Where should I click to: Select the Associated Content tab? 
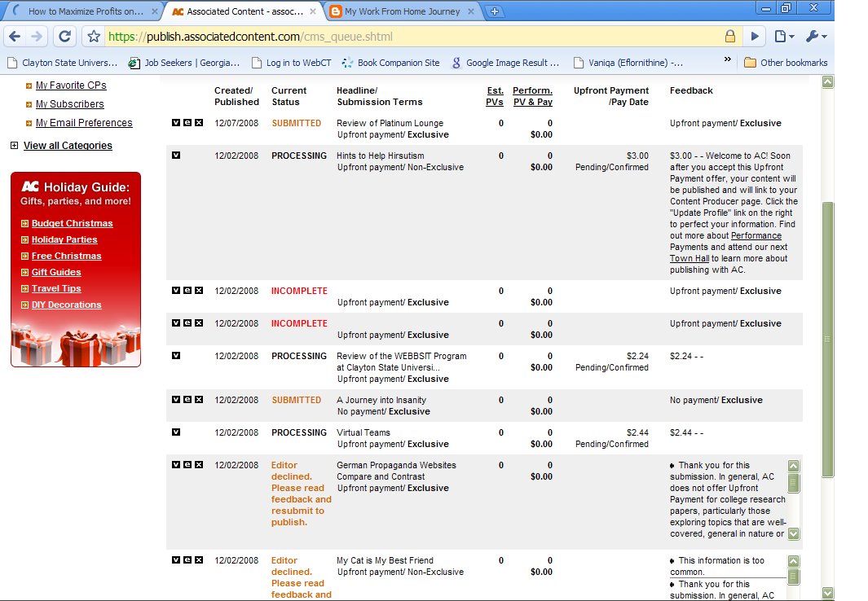(244, 11)
